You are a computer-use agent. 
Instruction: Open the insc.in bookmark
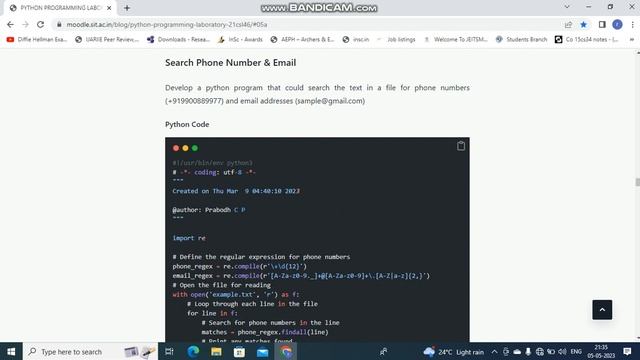coord(356,39)
